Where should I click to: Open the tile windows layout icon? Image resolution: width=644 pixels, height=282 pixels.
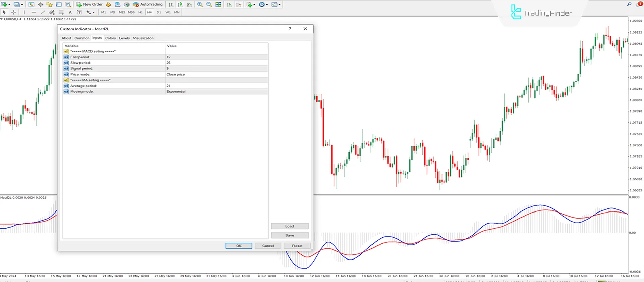coord(218,4)
